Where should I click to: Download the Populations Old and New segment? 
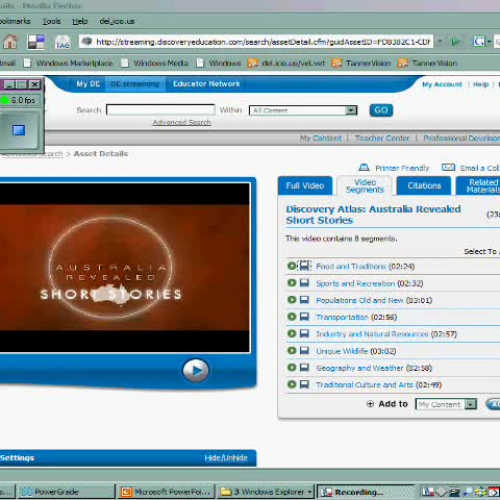coord(304,300)
